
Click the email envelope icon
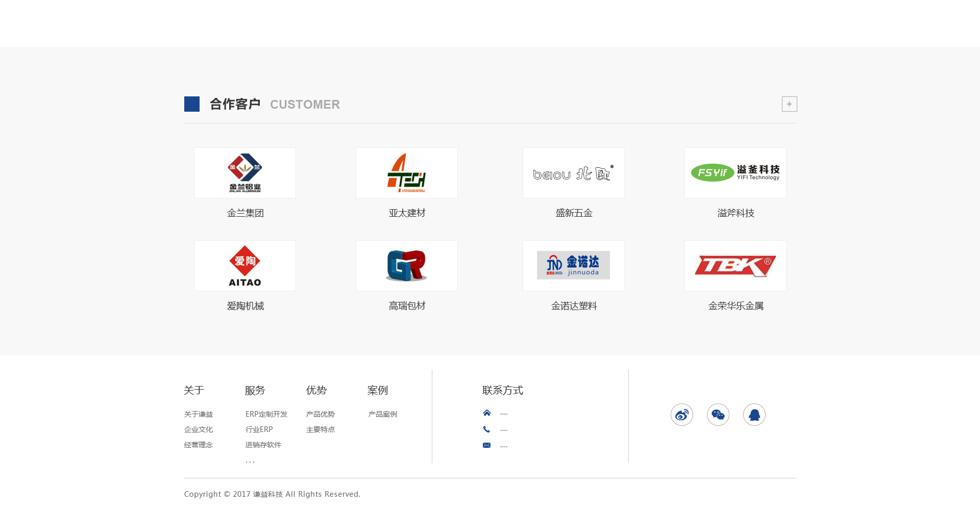pyautogui.click(x=487, y=445)
